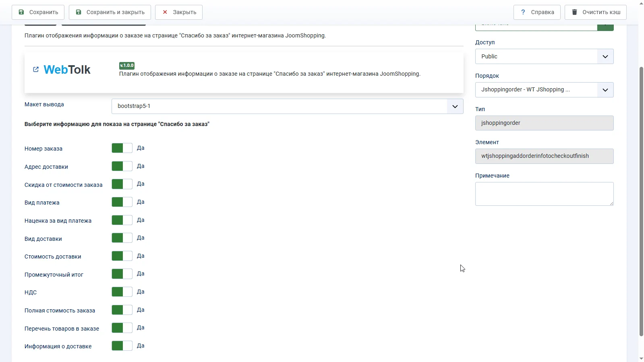The height and width of the screenshot is (362, 644).
Task: Click into the Примечание text area
Action: (x=544, y=194)
